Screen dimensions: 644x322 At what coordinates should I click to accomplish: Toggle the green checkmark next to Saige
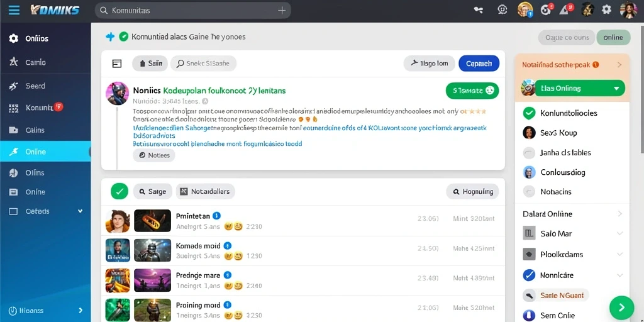[119, 191]
